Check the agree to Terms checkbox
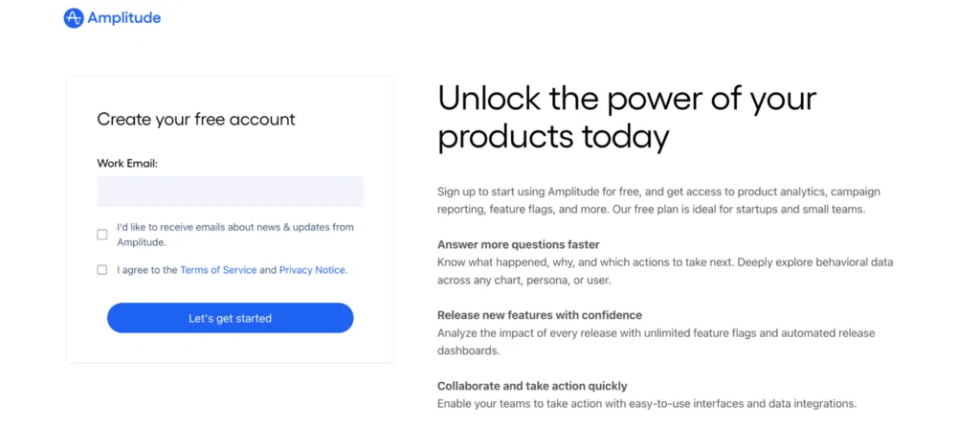Screen dimensions: 980x429 pyautogui.click(x=102, y=270)
